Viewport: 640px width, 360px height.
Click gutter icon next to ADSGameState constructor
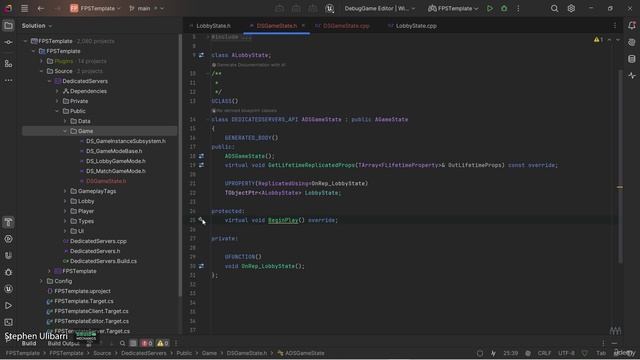point(201,156)
